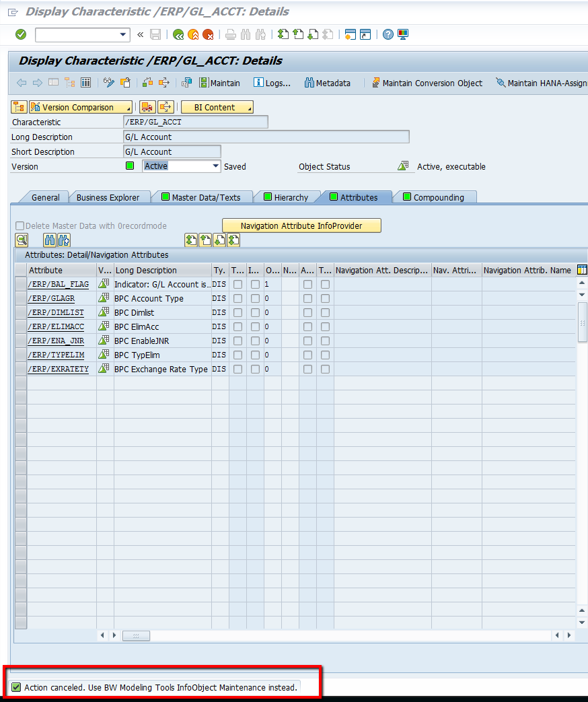Screen dimensions: 588x702
Task: Click the Navigation Attribute InfoProvider button
Action: pyautogui.click(x=301, y=225)
